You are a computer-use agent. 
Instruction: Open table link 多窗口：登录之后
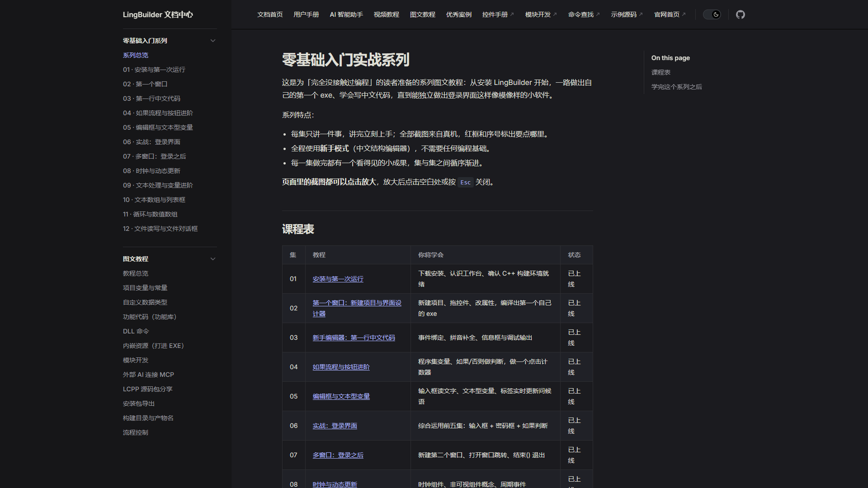(338, 455)
